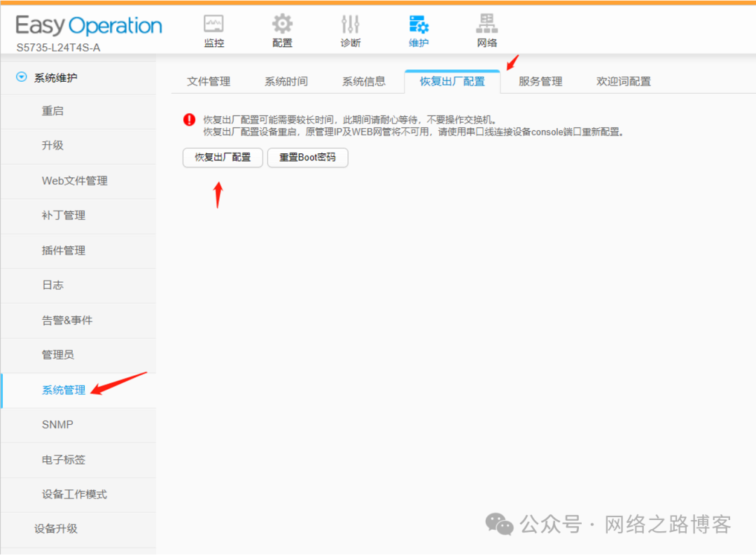Open the 网络 network icon
This screenshot has height=555, width=756.
486,29
